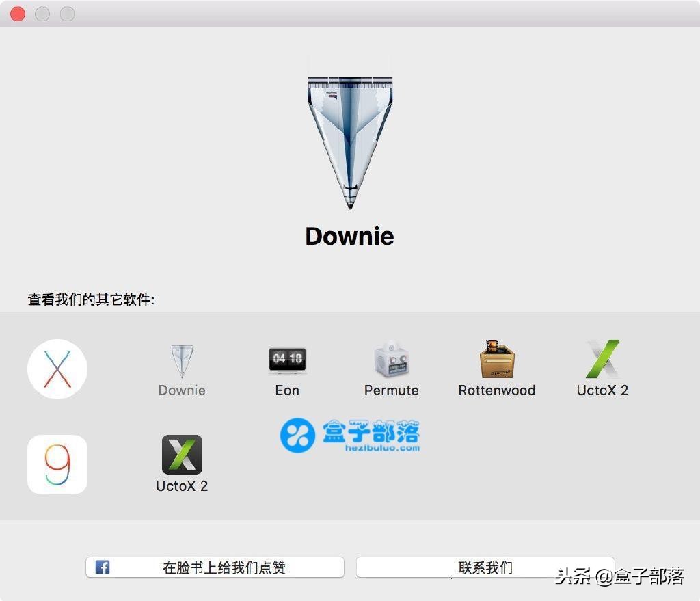The width and height of the screenshot is (700, 601).
Task: Click the Downie title text
Action: [x=349, y=235]
